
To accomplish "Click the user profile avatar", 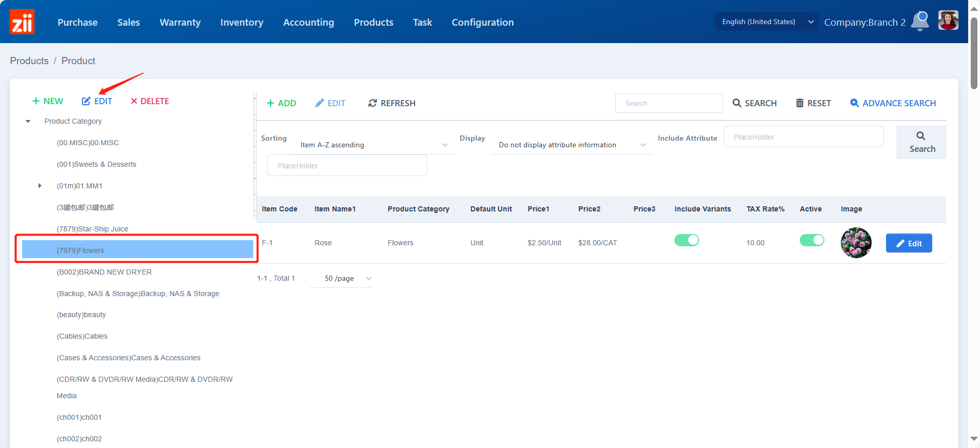I will click(x=948, y=21).
